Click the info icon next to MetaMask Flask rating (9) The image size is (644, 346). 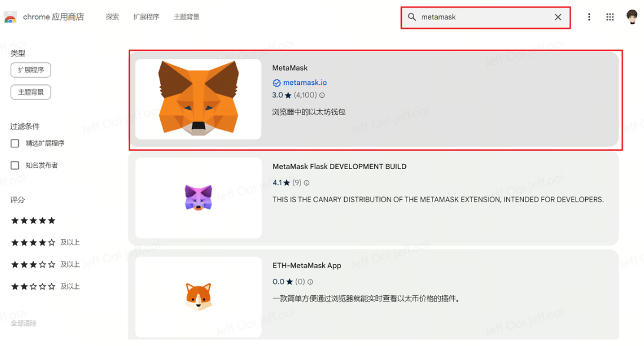pos(306,183)
